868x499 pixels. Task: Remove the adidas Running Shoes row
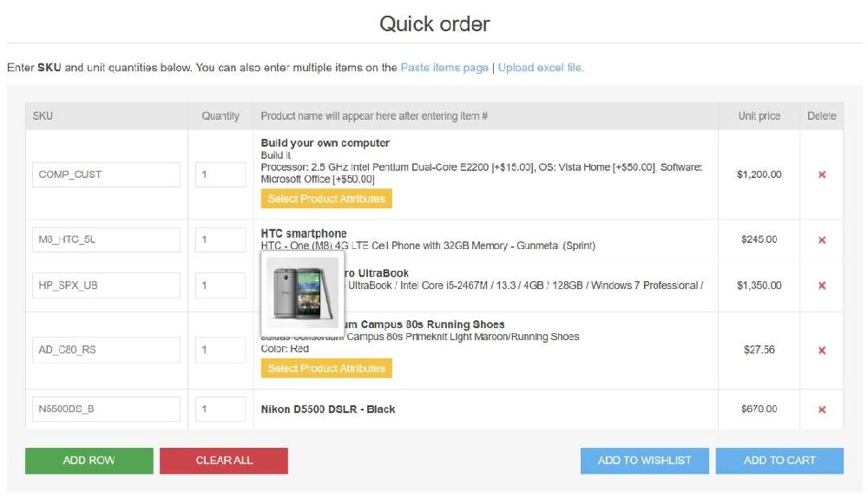coord(821,351)
